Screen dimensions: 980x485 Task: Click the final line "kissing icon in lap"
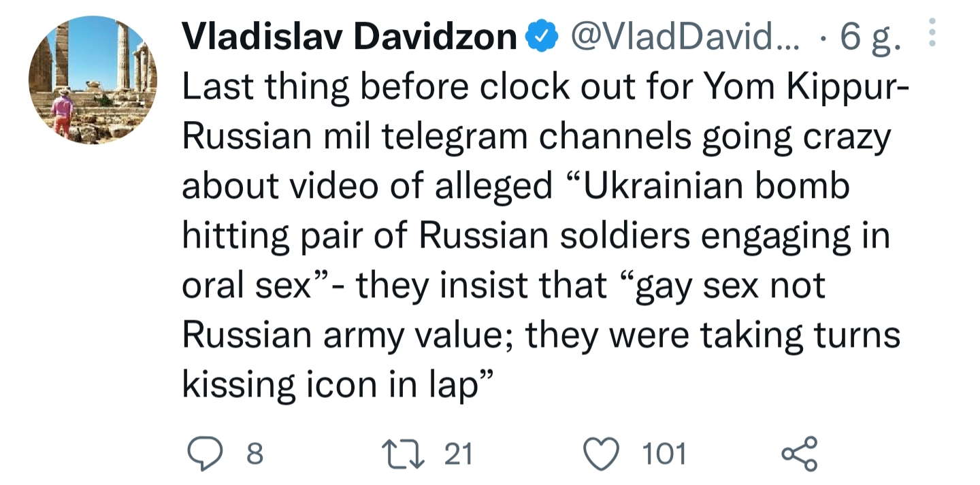point(338,384)
